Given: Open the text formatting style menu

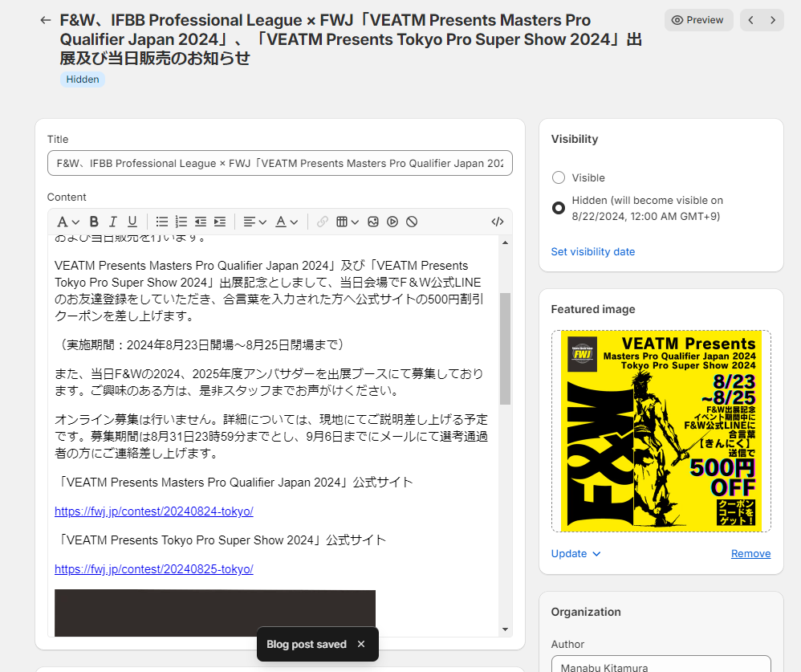Looking at the screenshot, I should pyautogui.click(x=68, y=222).
